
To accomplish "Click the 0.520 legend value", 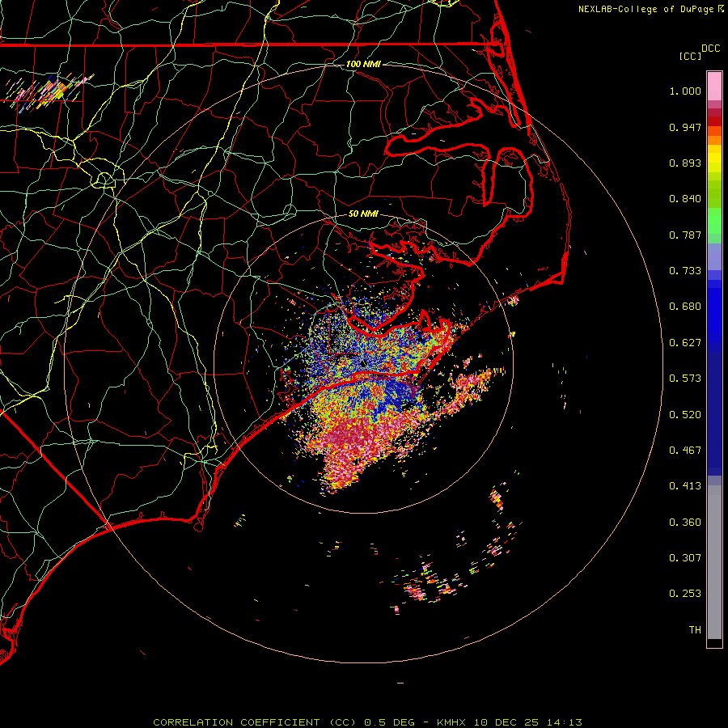I will 685,415.
